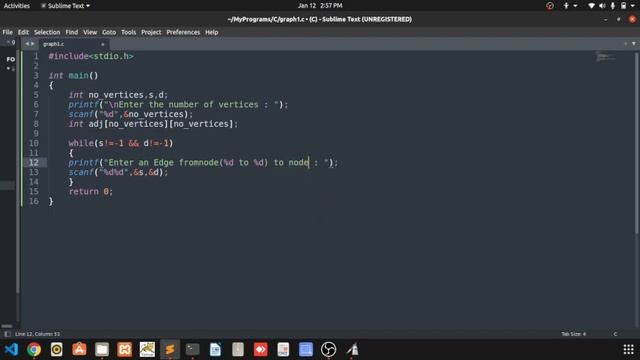
Task: Open the Files manager dock icon
Action: coord(102,349)
